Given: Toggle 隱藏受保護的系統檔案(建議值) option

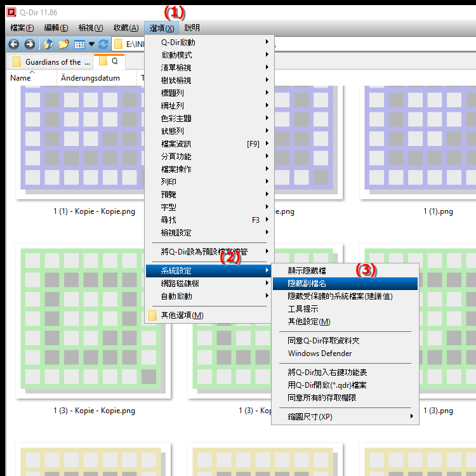Looking at the screenshot, I should coord(345,296).
